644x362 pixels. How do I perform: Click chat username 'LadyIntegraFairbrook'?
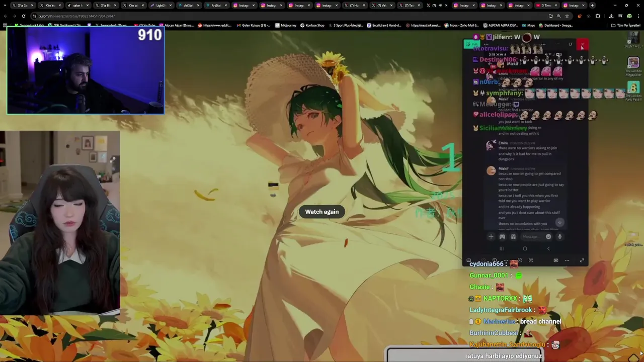pyautogui.click(x=501, y=310)
